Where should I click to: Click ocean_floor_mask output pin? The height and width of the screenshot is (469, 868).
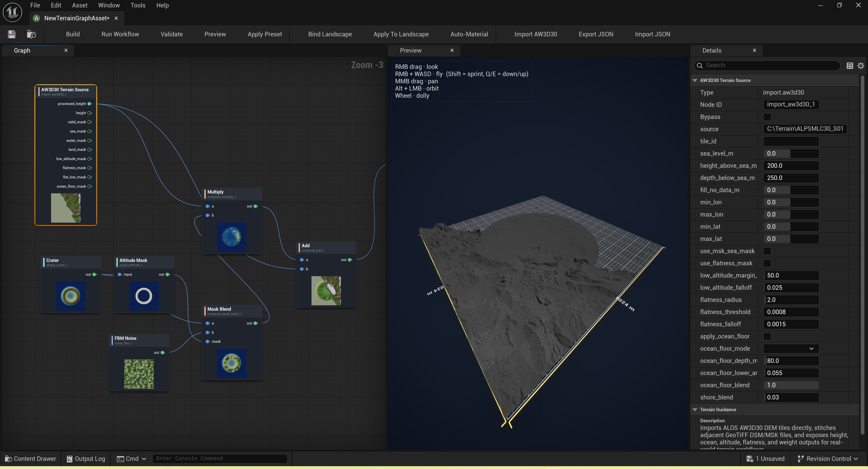(x=90, y=186)
